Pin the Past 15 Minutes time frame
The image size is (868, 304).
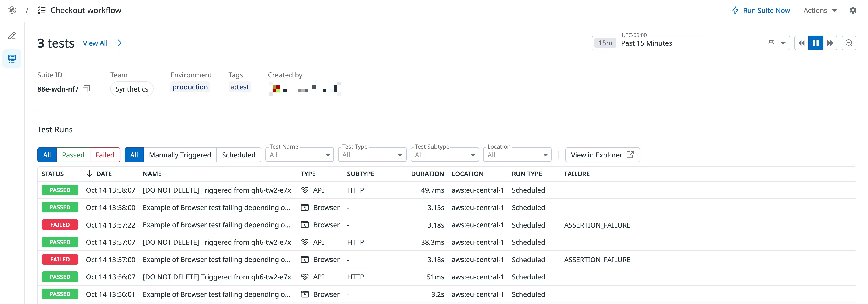coord(771,43)
